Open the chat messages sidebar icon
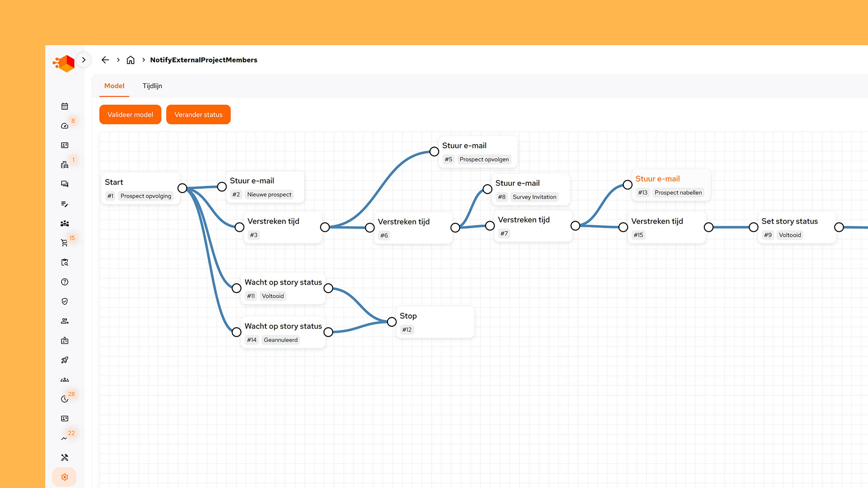The width and height of the screenshot is (868, 488). 65,184
